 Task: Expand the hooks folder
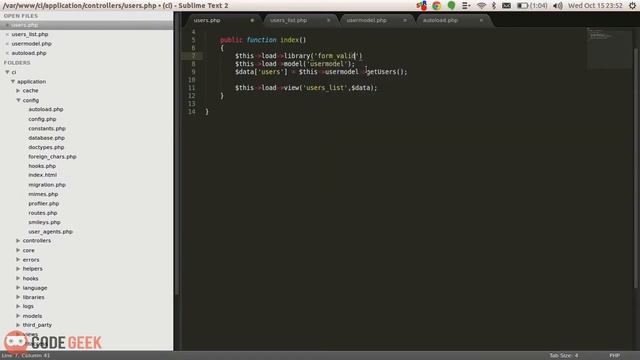(x=18, y=278)
